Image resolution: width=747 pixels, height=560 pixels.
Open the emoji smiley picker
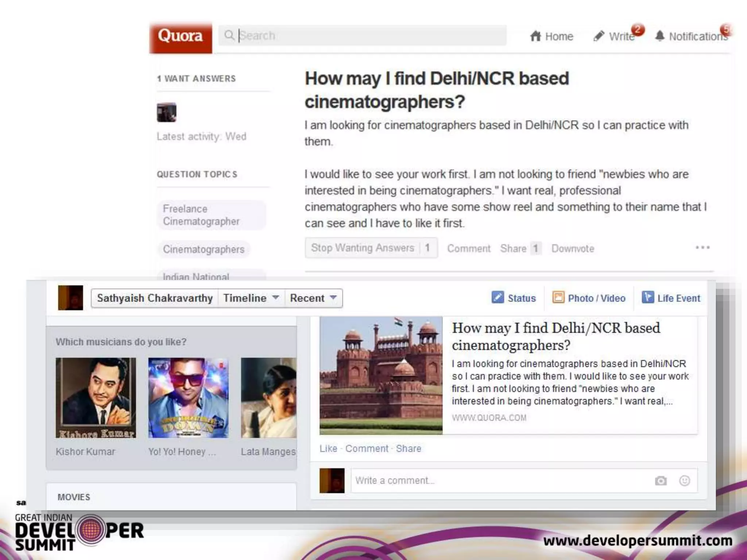684,481
